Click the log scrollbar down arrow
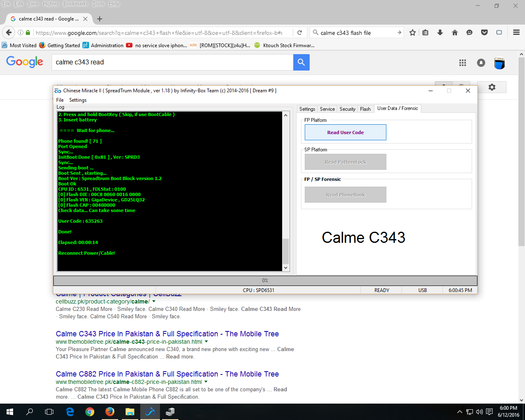This screenshot has width=525, height=420. 286,268
